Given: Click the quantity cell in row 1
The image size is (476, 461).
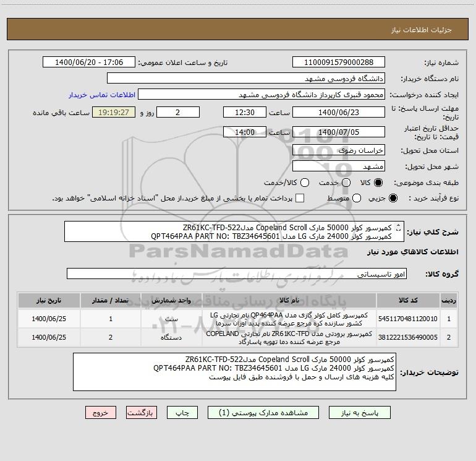Looking at the screenshot, I should (x=111, y=319).
